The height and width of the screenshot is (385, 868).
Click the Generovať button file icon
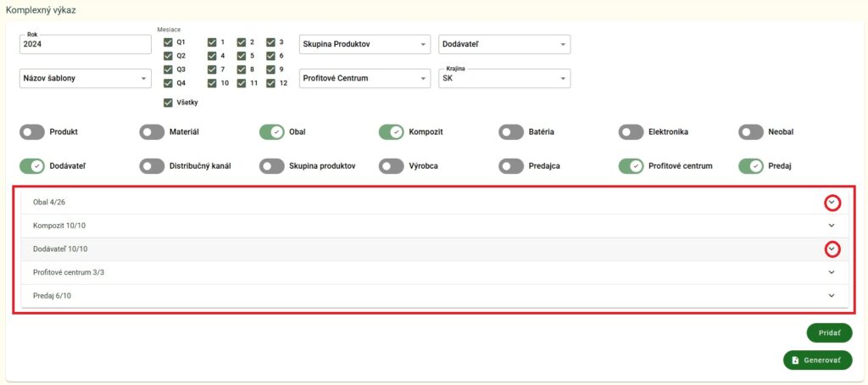coord(795,360)
